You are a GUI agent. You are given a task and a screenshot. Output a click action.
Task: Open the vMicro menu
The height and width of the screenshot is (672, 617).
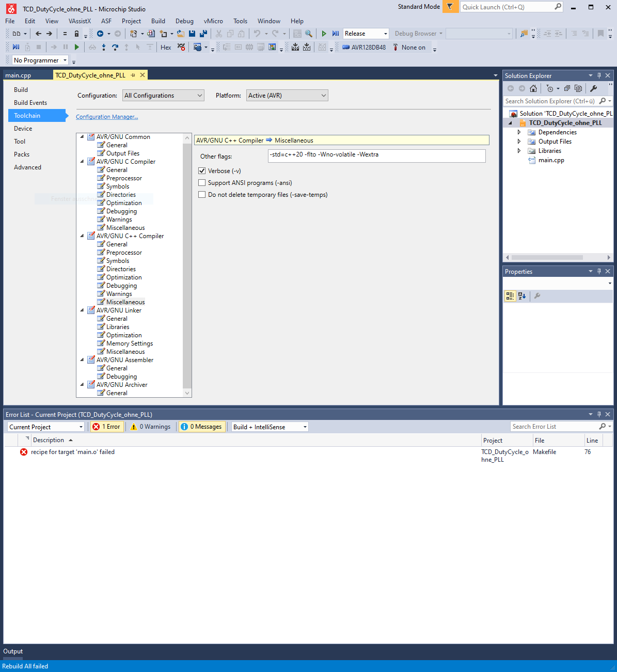(213, 21)
